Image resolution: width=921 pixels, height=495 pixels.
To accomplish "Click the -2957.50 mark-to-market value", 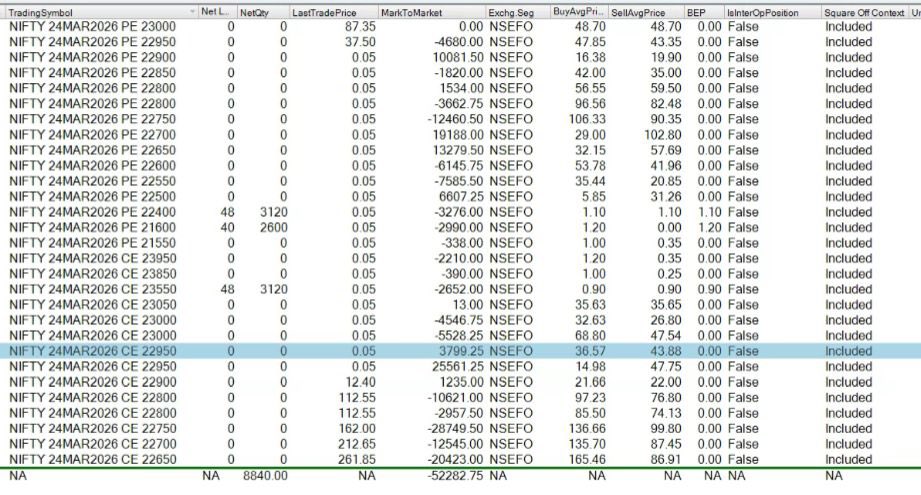I will (x=459, y=413).
